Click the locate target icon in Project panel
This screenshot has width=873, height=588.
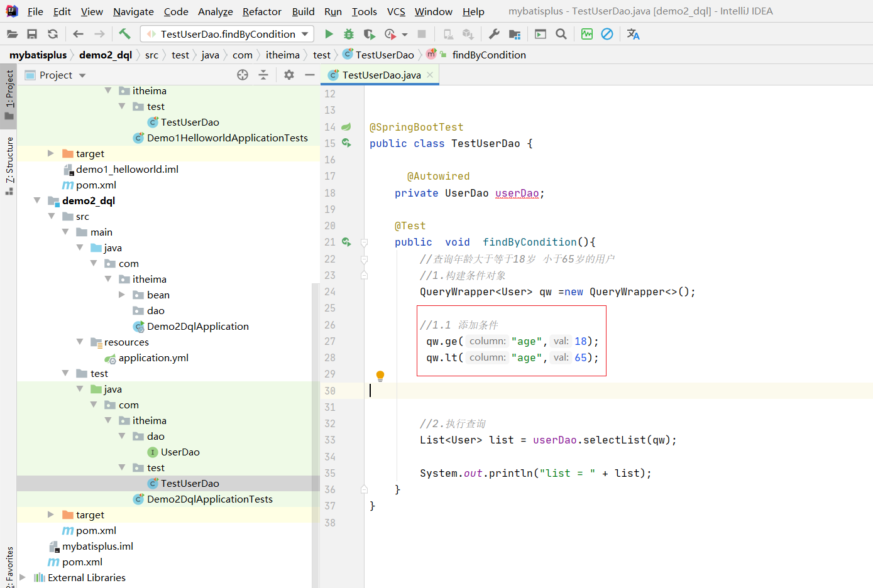(x=243, y=75)
